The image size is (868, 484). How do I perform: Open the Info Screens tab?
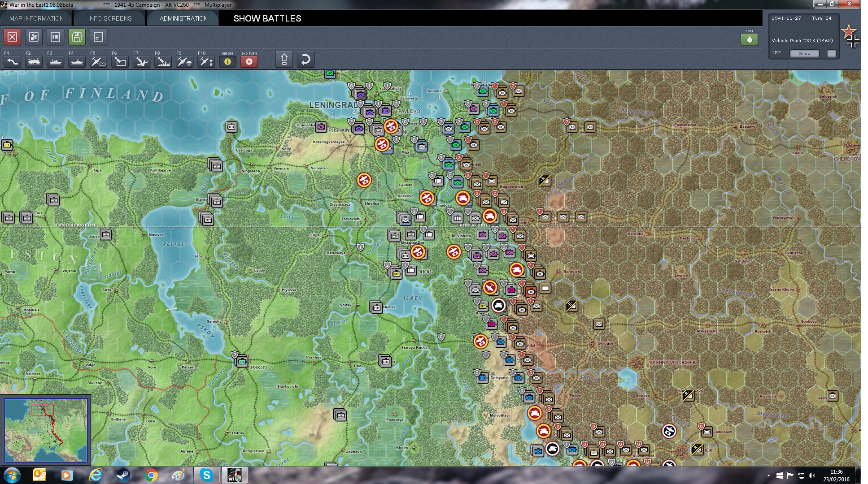[x=110, y=18]
